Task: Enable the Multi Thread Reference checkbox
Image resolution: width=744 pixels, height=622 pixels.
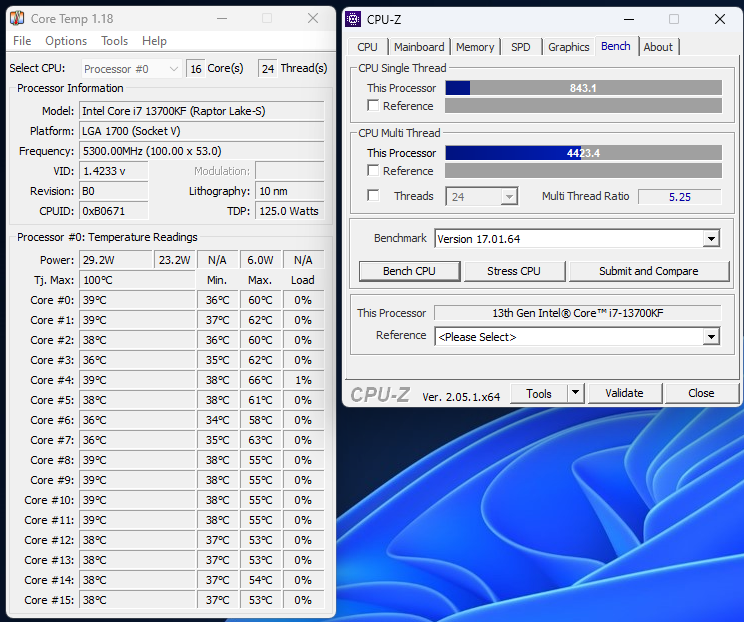Action: pos(373,170)
